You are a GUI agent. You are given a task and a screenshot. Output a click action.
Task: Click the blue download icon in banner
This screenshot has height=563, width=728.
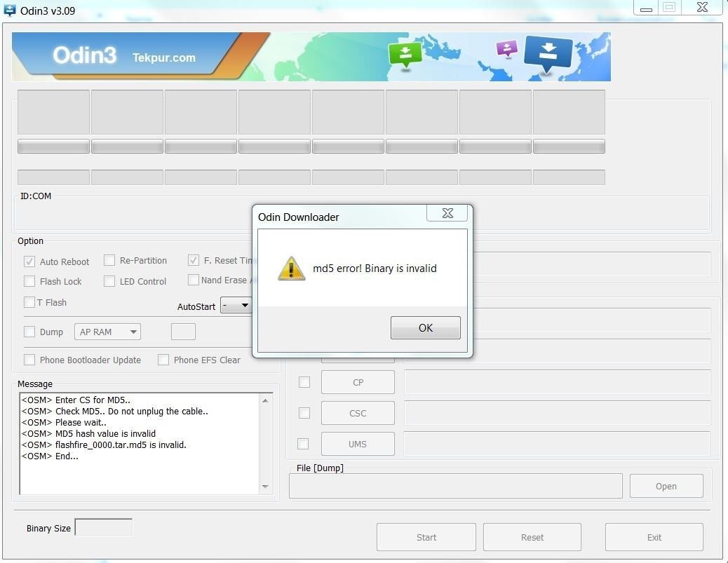548,53
